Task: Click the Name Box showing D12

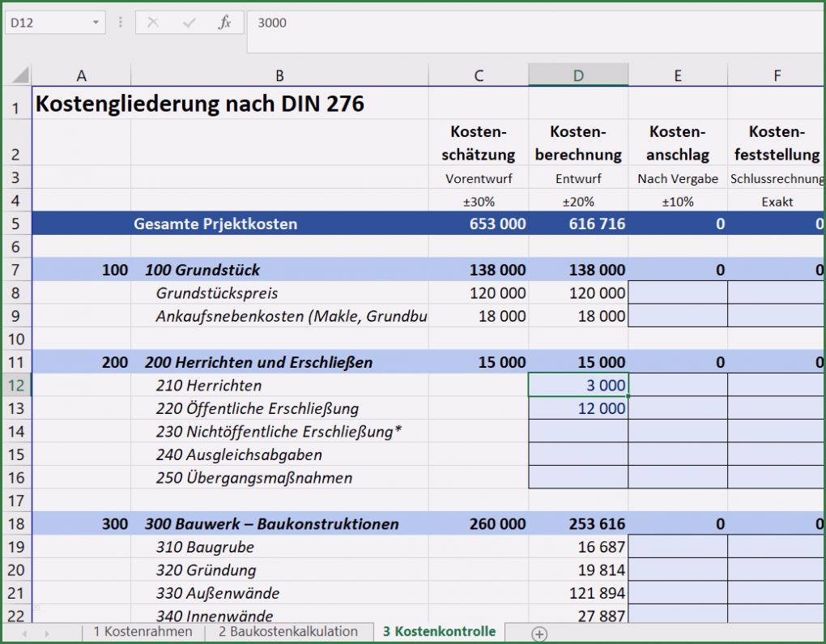Action: (49, 23)
